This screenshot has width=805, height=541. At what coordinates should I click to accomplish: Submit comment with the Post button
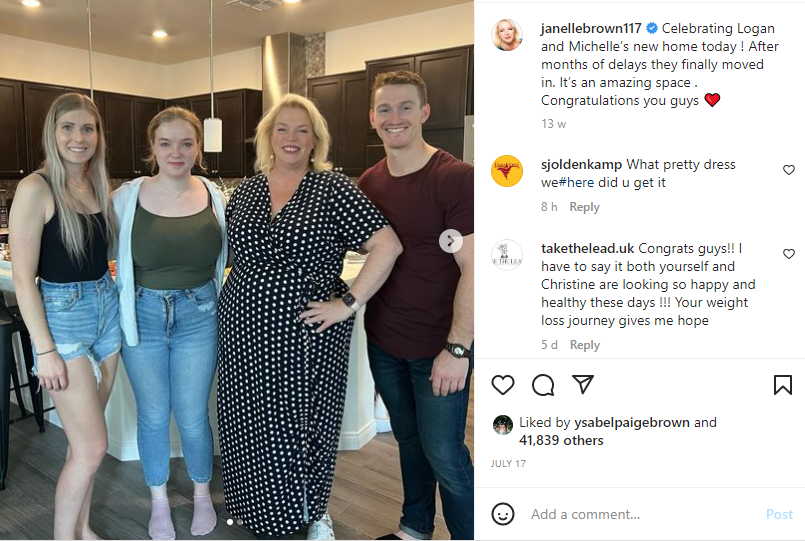tap(779, 514)
